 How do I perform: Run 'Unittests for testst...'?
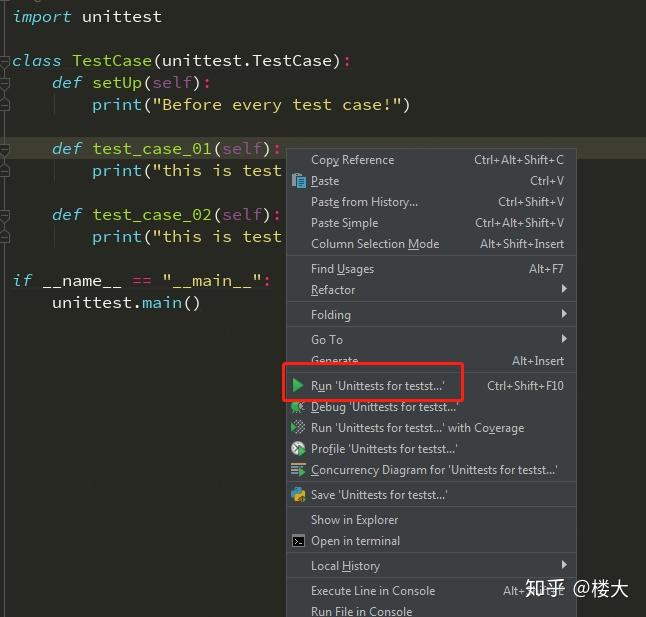[x=431, y=386]
